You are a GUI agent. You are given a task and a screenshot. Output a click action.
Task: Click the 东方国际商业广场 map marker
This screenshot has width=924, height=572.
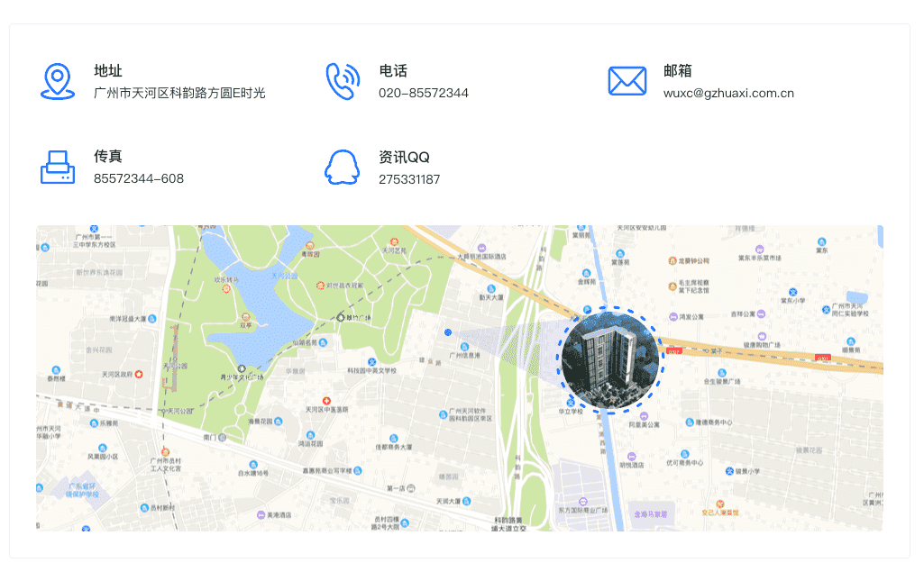pyautogui.click(x=582, y=500)
